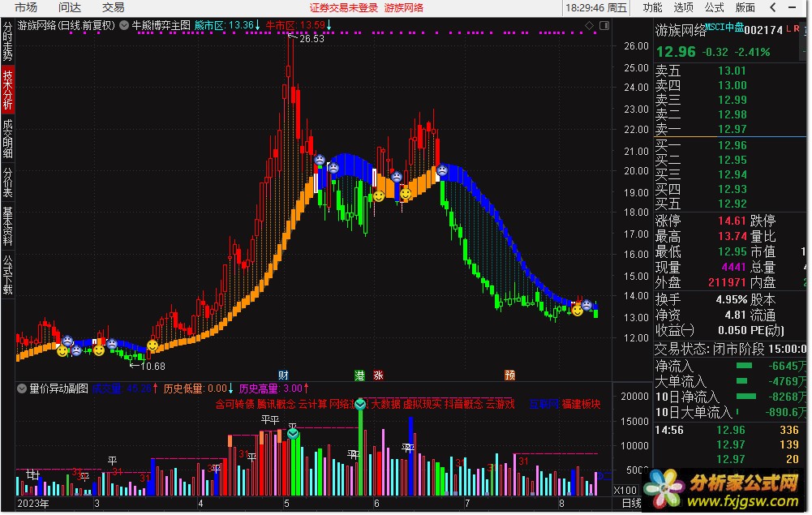
Task: Click the 换手 value 4.95%
Action: click(731, 300)
